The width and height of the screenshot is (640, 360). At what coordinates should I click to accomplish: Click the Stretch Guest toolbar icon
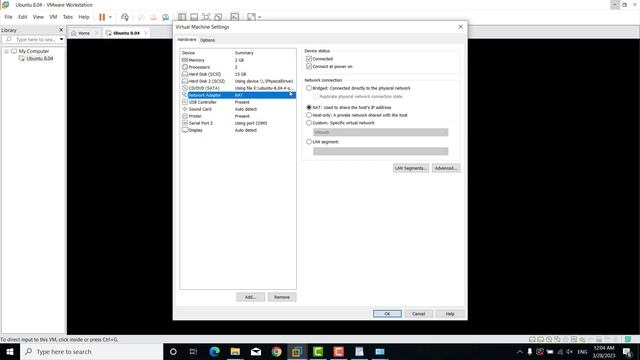point(251,17)
